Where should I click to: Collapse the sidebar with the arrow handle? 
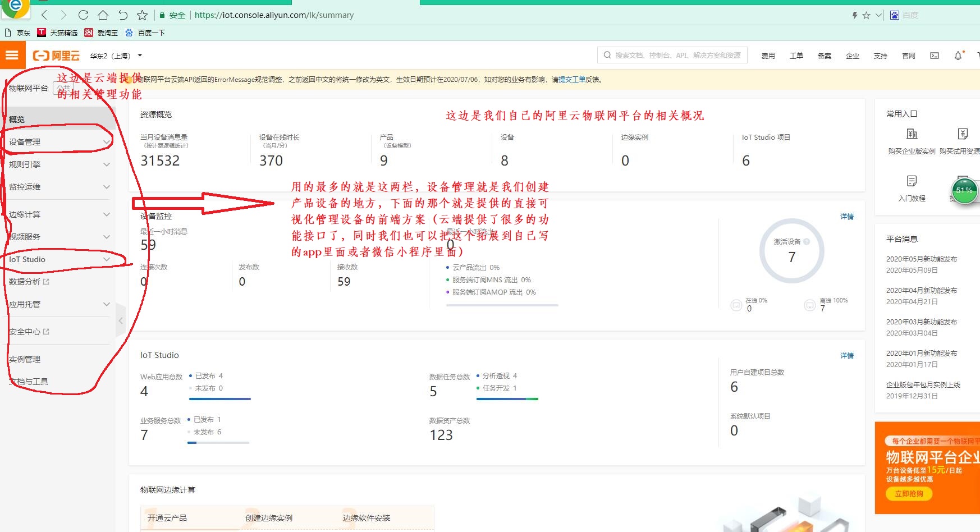tap(121, 320)
